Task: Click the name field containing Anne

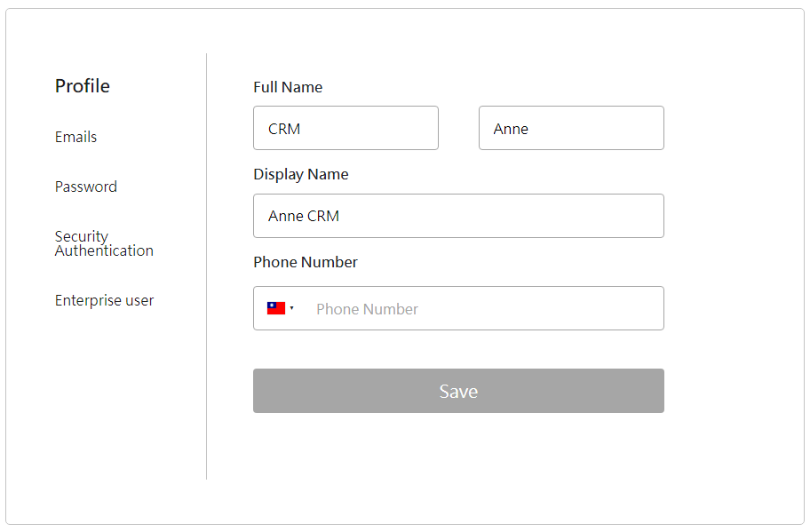Action: 570,128
